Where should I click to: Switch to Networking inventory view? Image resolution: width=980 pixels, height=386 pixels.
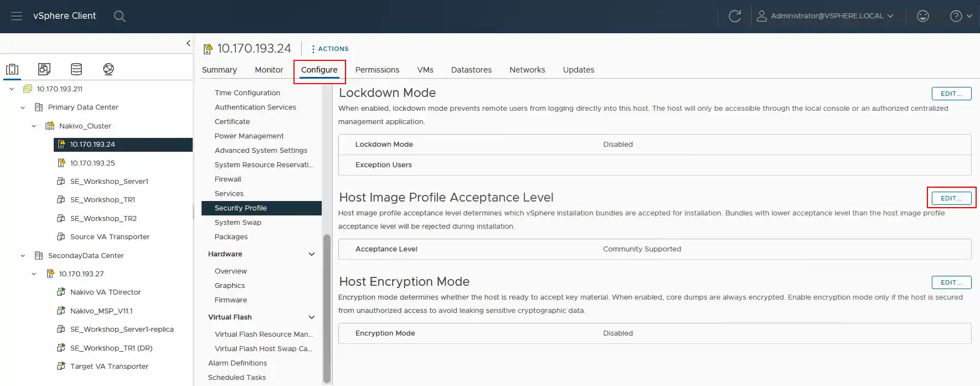click(x=109, y=69)
